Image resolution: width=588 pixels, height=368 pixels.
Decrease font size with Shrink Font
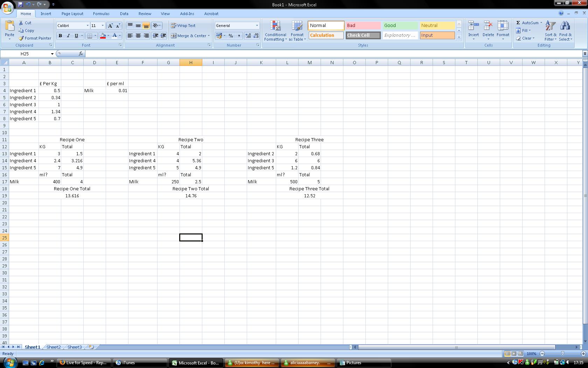tap(118, 26)
